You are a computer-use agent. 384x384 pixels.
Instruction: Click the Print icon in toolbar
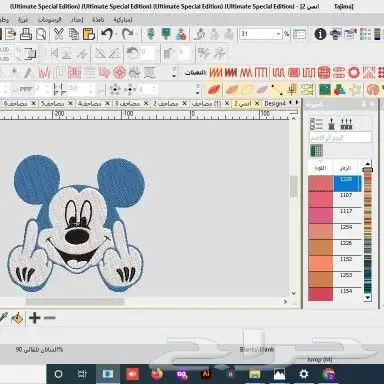click(x=26, y=34)
